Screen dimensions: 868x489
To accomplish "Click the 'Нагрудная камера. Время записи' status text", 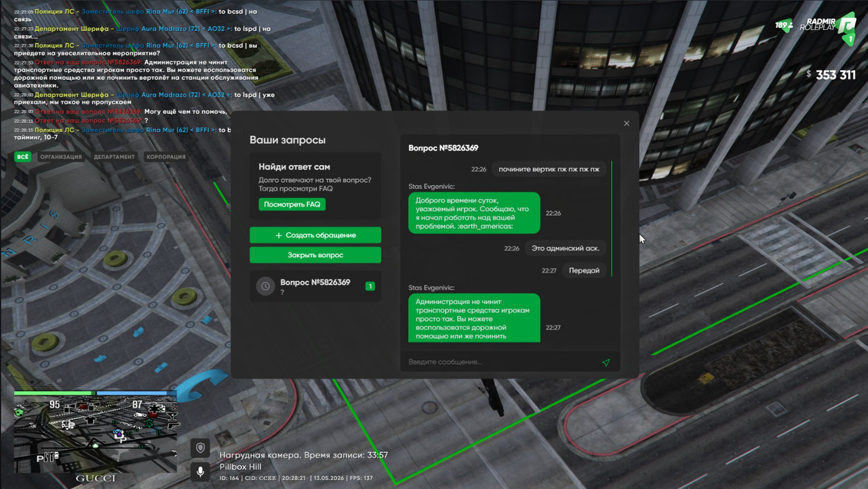I will 304,455.
